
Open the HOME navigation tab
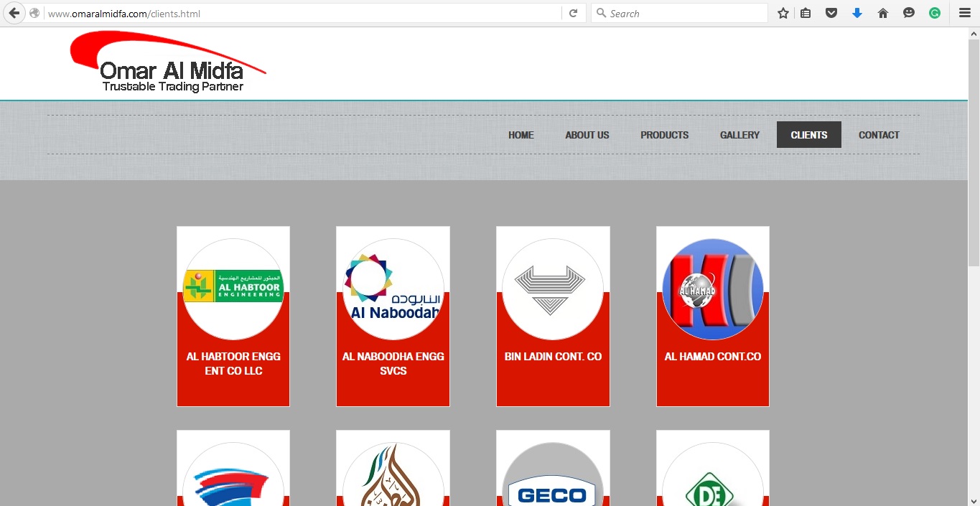click(521, 135)
